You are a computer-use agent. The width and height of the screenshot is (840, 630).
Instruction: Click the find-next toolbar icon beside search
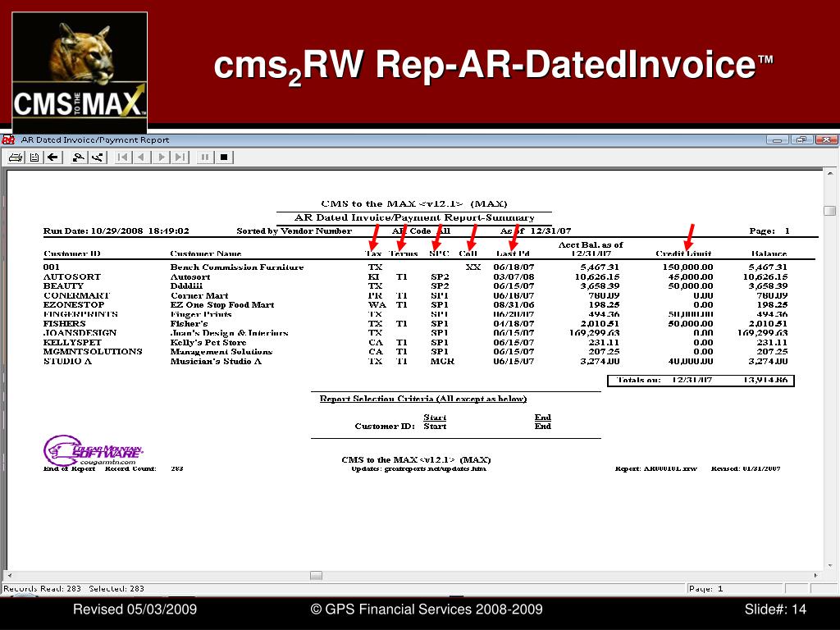tap(97, 157)
